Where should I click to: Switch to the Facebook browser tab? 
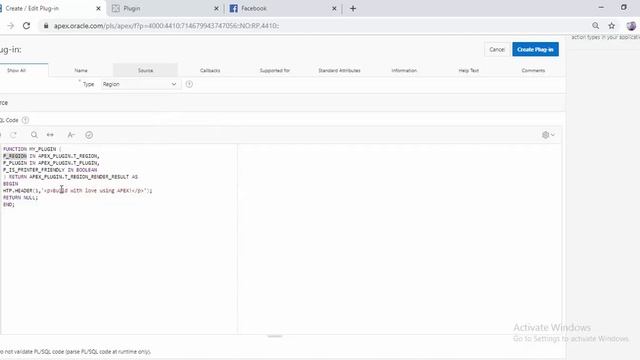282,9
